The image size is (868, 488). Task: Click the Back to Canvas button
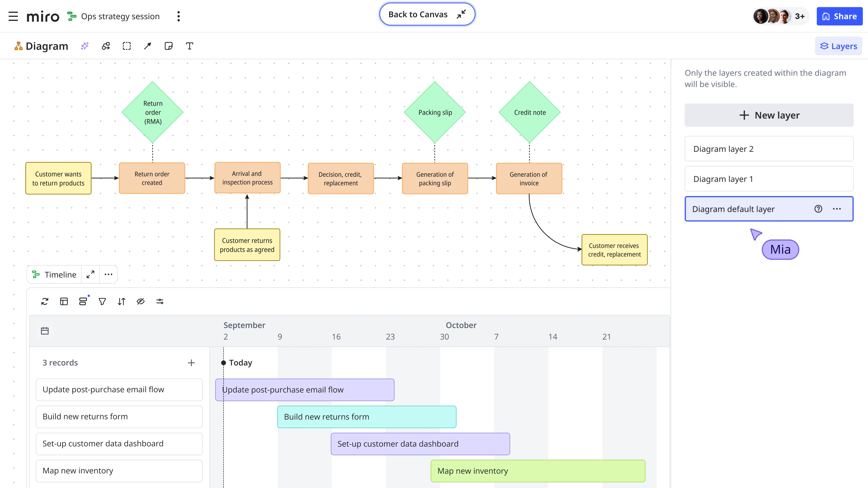[427, 14]
